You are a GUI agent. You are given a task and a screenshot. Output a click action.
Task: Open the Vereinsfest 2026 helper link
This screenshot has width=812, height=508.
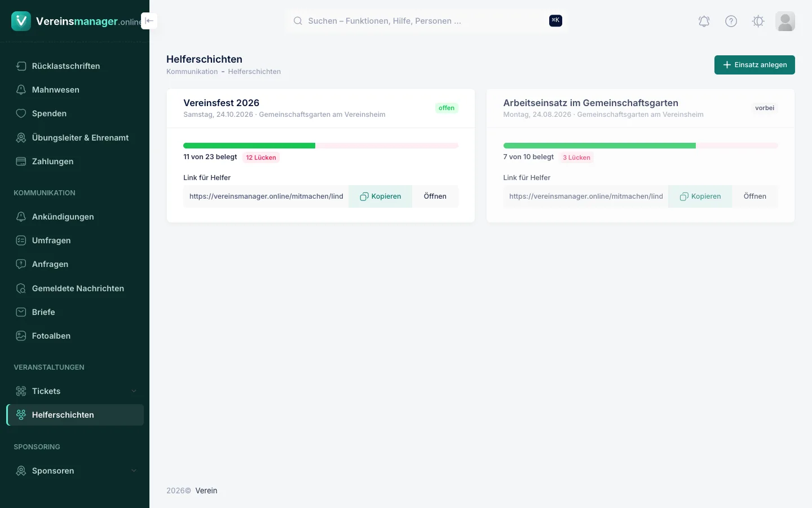[435, 196]
